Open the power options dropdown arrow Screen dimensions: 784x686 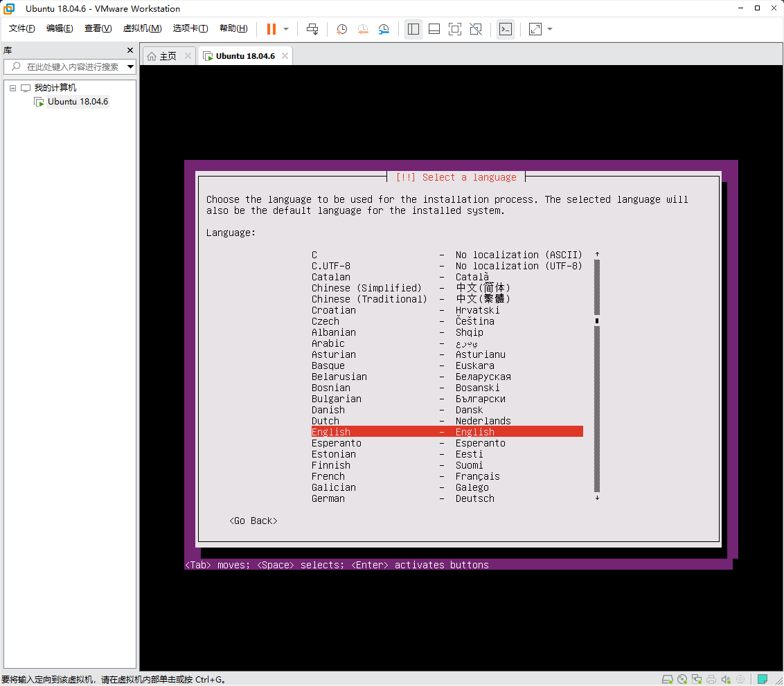286,29
